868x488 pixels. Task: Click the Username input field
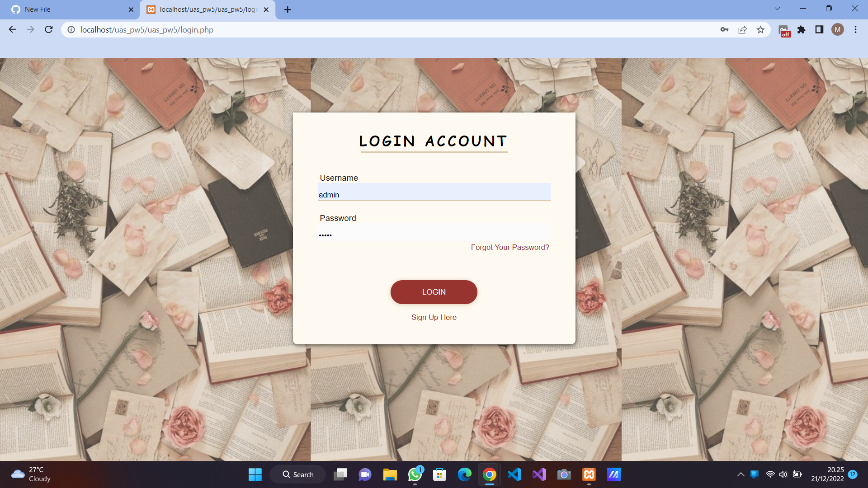coord(434,194)
